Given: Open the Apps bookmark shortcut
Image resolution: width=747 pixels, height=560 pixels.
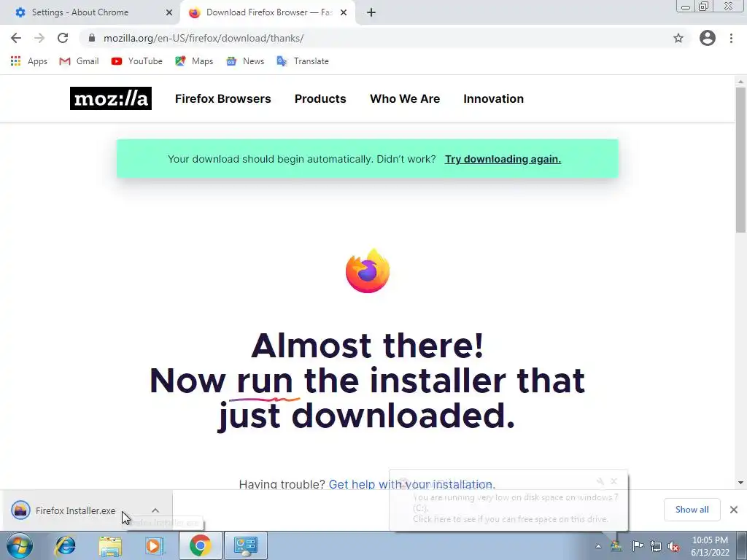Looking at the screenshot, I should (x=28, y=61).
